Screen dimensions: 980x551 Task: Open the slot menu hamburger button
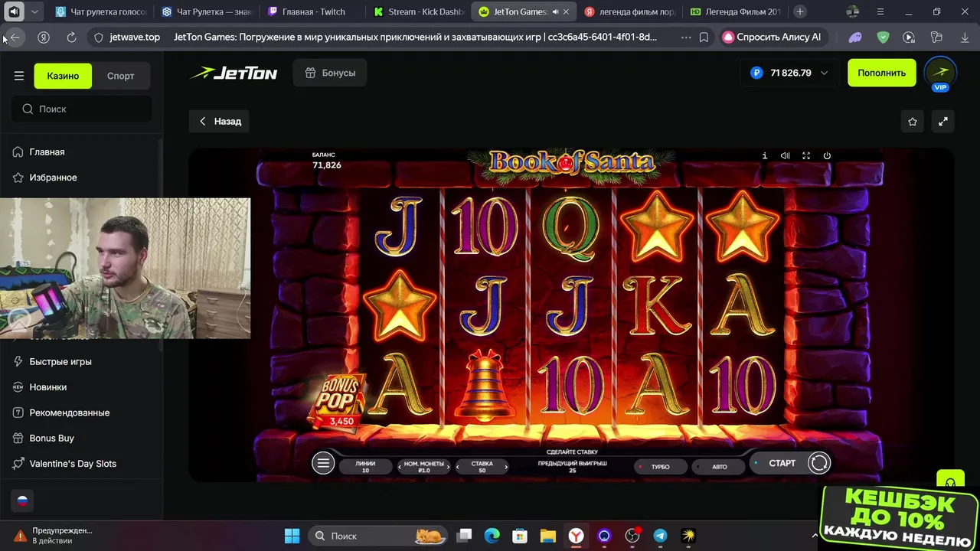pos(323,463)
